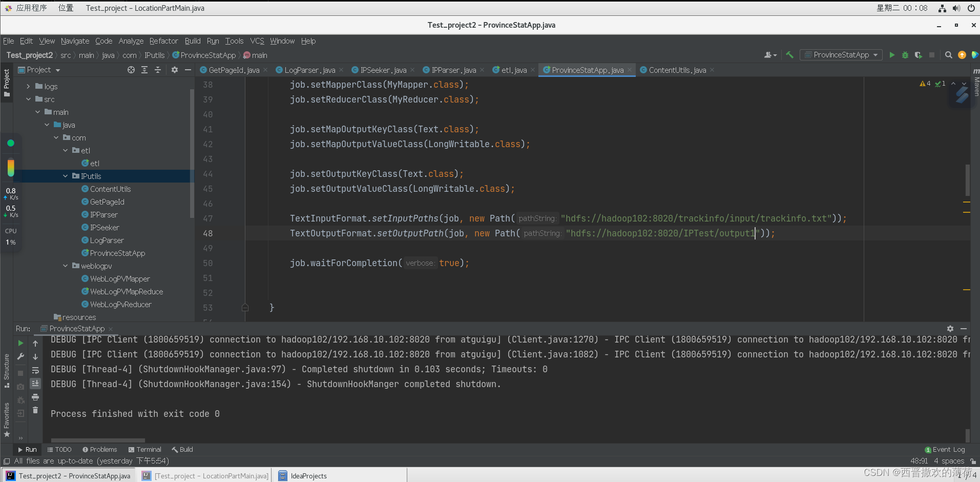Show the 4 warnings in the inspection widget
This screenshot has height=482, width=980.
tap(925, 84)
